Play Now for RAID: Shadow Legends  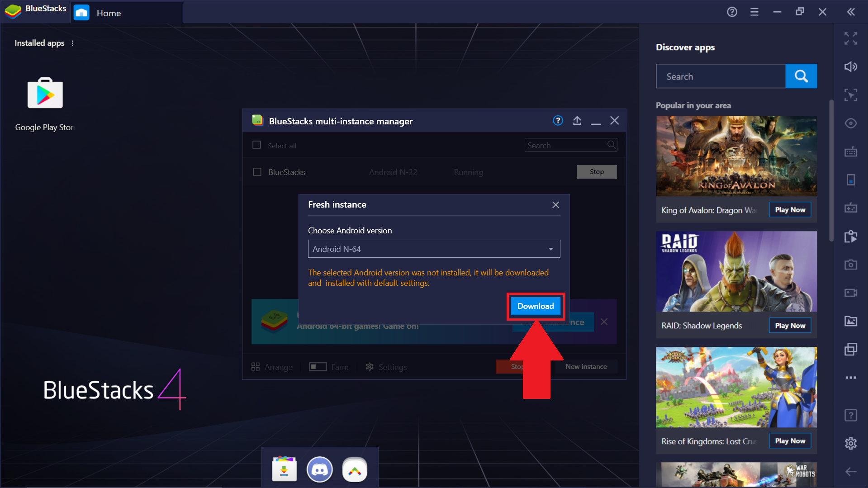[x=790, y=326]
